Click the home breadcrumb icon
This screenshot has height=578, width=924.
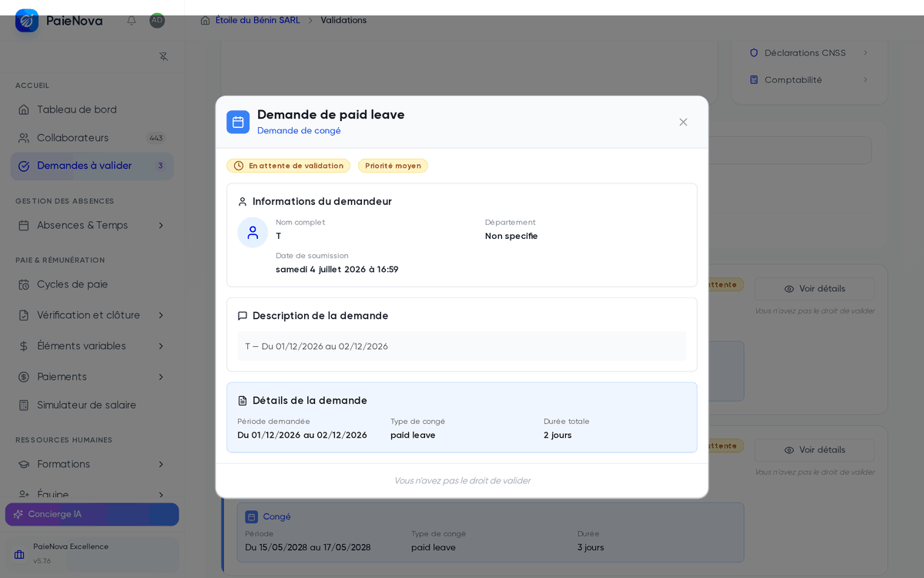206,21
